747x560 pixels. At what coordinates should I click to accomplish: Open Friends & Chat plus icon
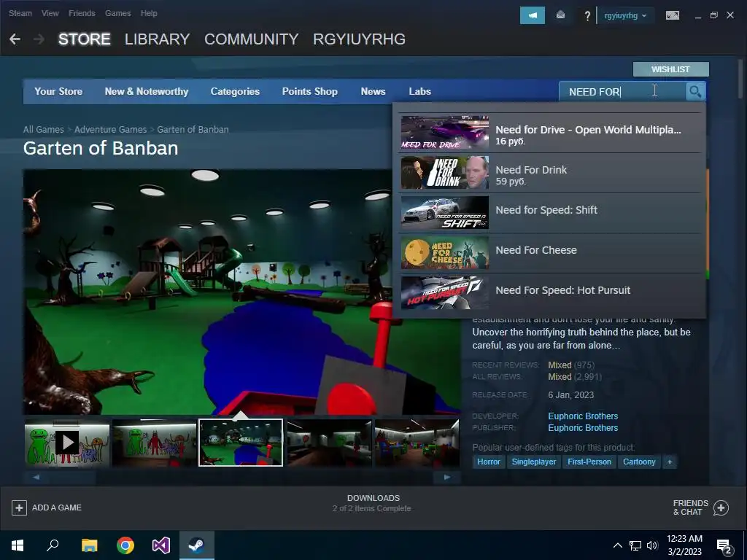[721, 507]
